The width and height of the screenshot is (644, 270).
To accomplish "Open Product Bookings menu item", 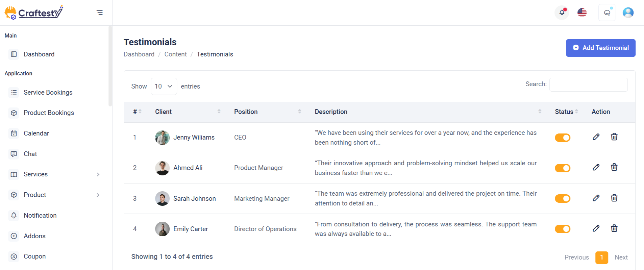I will click(49, 113).
